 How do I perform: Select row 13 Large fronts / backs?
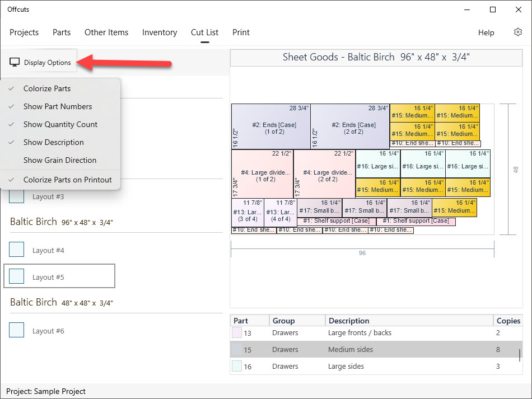click(376, 333)
